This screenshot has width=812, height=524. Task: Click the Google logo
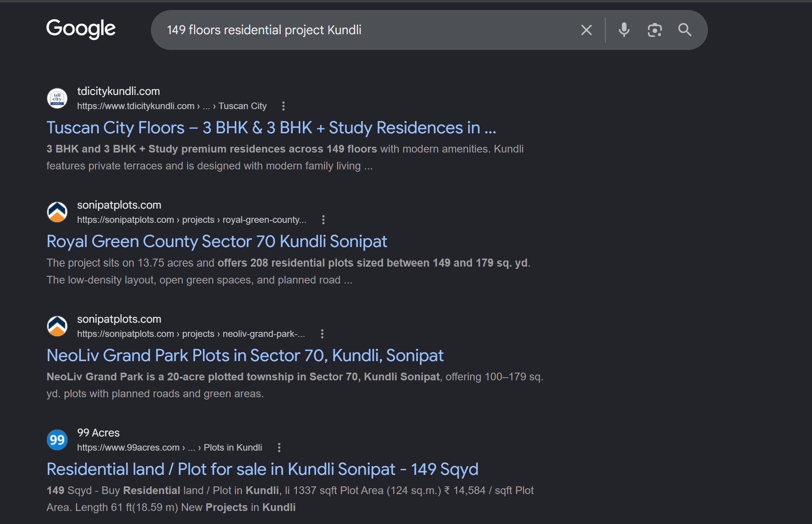pyautogui.click(x=81, y=29)
